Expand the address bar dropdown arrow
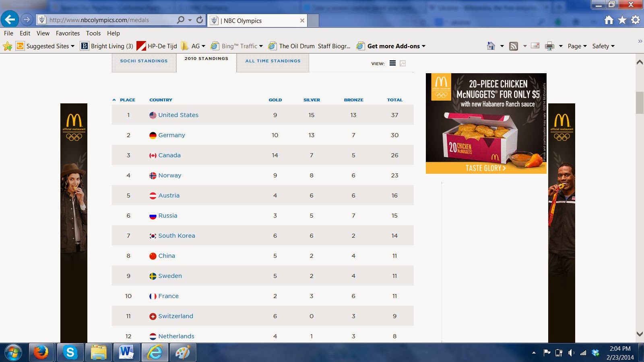The width and height of the screenshot is (644, 362). click(x=190, y=20)
